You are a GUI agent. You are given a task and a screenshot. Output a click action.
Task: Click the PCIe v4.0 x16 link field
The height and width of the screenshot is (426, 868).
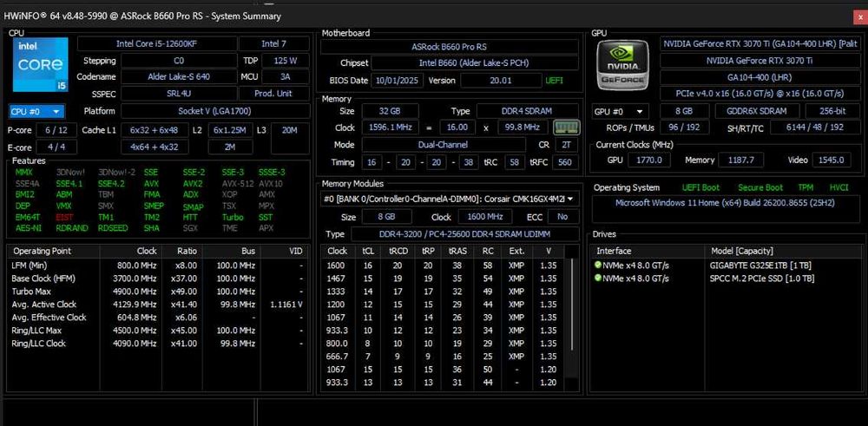(759, 94)
